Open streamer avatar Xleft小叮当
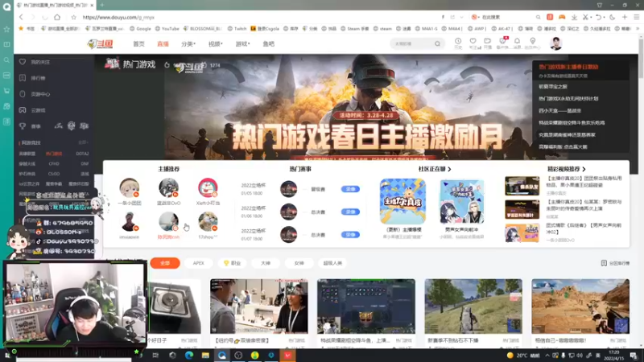This screenshot has width=644, height=362. [208, 188]
